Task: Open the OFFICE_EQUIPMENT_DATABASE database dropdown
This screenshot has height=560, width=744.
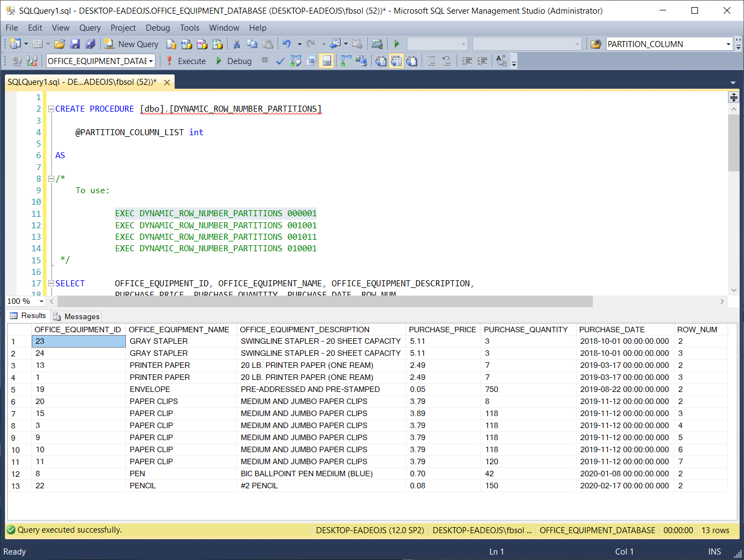Action: point(151,61)
